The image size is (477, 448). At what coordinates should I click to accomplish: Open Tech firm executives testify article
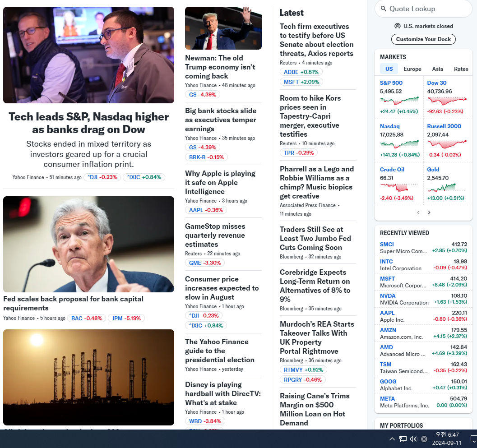point(317,40)
